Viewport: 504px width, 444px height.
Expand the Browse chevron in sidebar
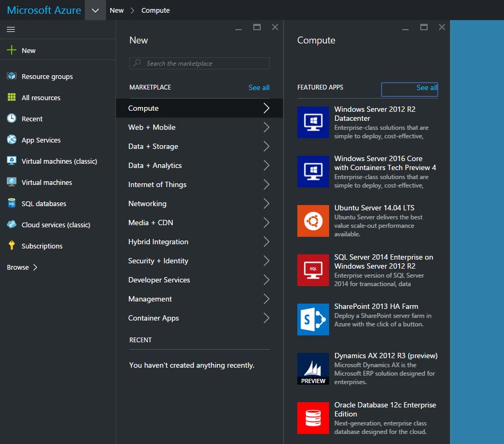pos(36,267)
